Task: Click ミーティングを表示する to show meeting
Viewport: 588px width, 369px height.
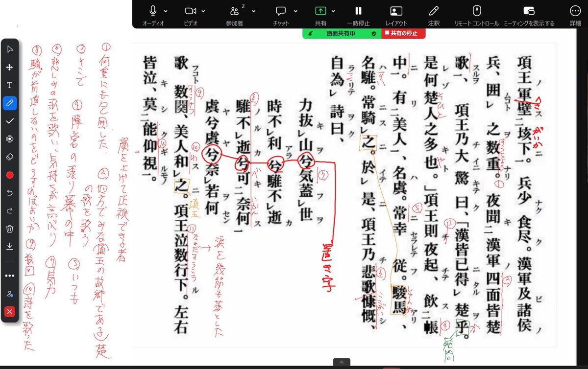Action: (529, 11)
